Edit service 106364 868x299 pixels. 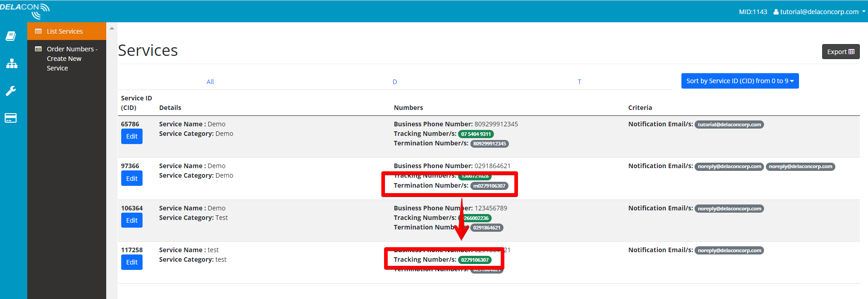click(132, 220)
